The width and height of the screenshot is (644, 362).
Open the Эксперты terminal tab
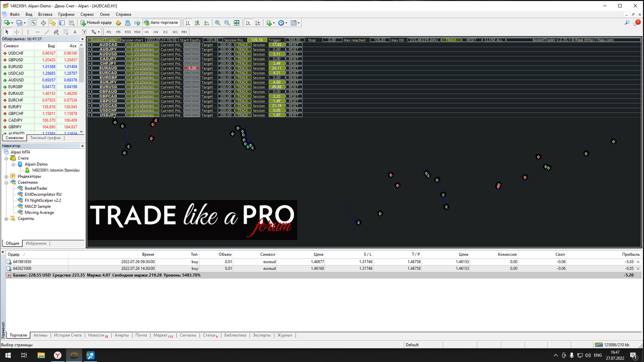pyautogui.click(x=262, y=336)
